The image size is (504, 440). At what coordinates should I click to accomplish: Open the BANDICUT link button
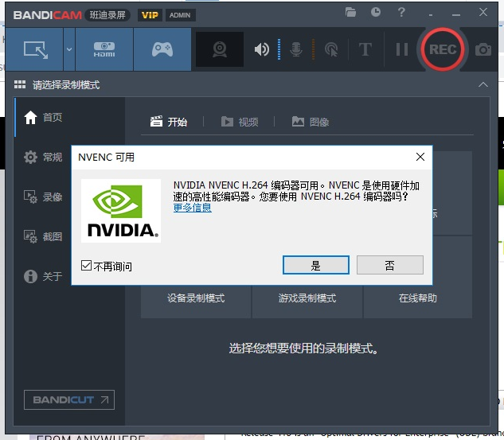(x=69, y=400)
